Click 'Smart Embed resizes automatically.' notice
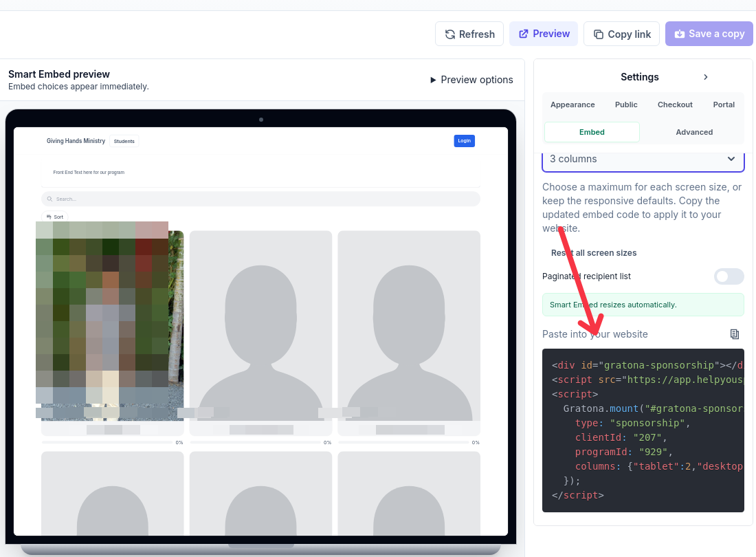The image size is (756, 557). pyautogui.click(x=643, y=305)
